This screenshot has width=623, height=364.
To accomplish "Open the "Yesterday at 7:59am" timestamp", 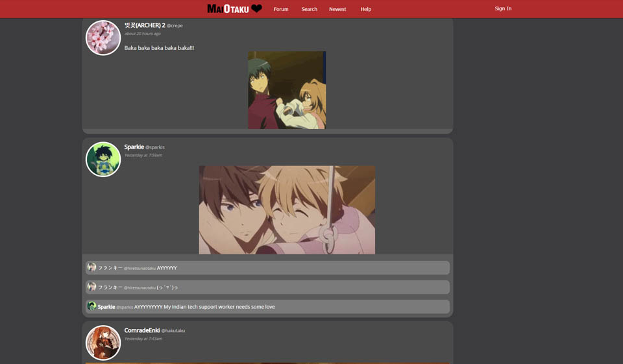I will pos(143,155).
